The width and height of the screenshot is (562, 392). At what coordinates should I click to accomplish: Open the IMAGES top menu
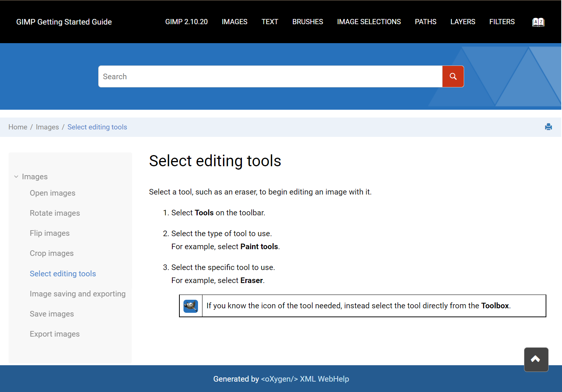point(234,22)
